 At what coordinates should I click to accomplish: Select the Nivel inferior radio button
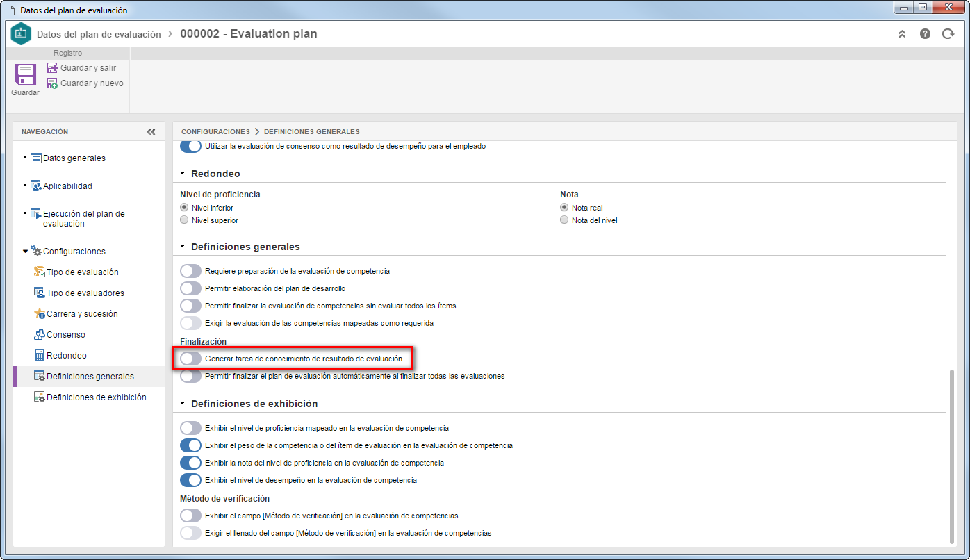pyautogui.click(x=184, y=208)
